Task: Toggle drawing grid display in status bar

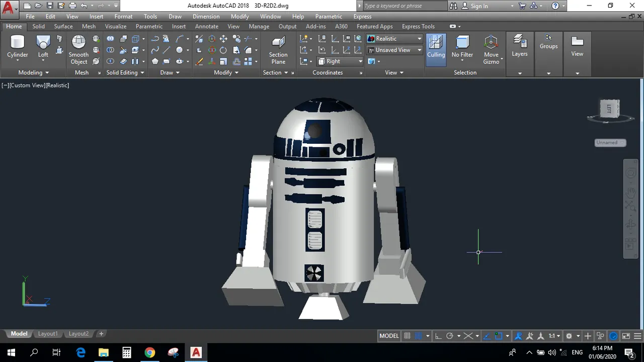Action: 407,336
